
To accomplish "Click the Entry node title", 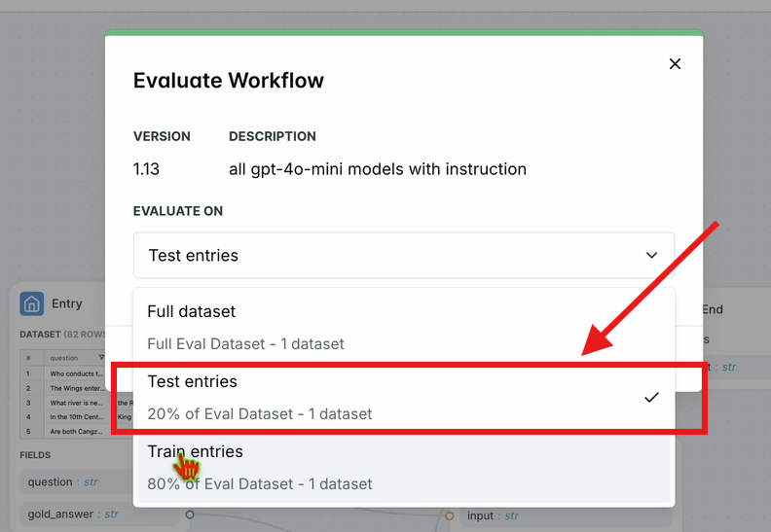I will click(67, 303).
